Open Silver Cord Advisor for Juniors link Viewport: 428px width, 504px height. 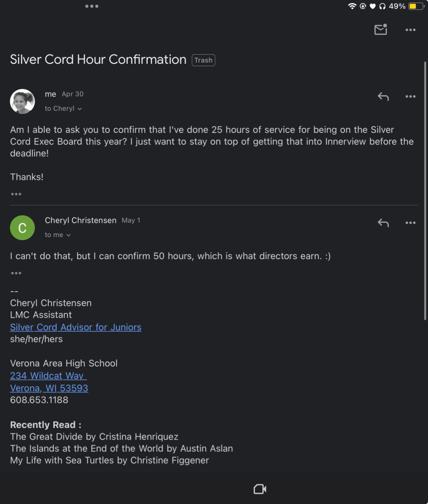(76, 327)
